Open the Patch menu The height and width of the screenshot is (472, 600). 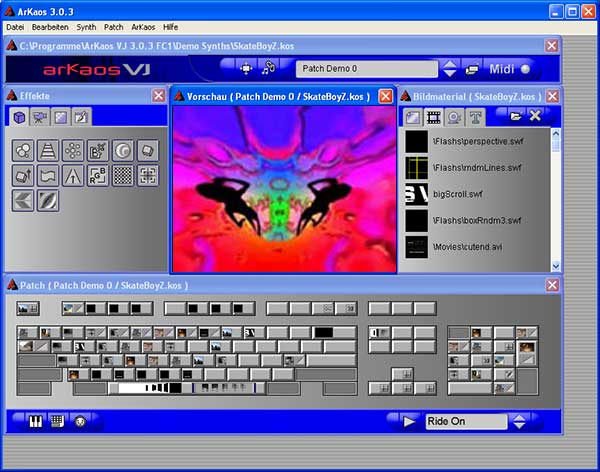(x=114, y=27)
